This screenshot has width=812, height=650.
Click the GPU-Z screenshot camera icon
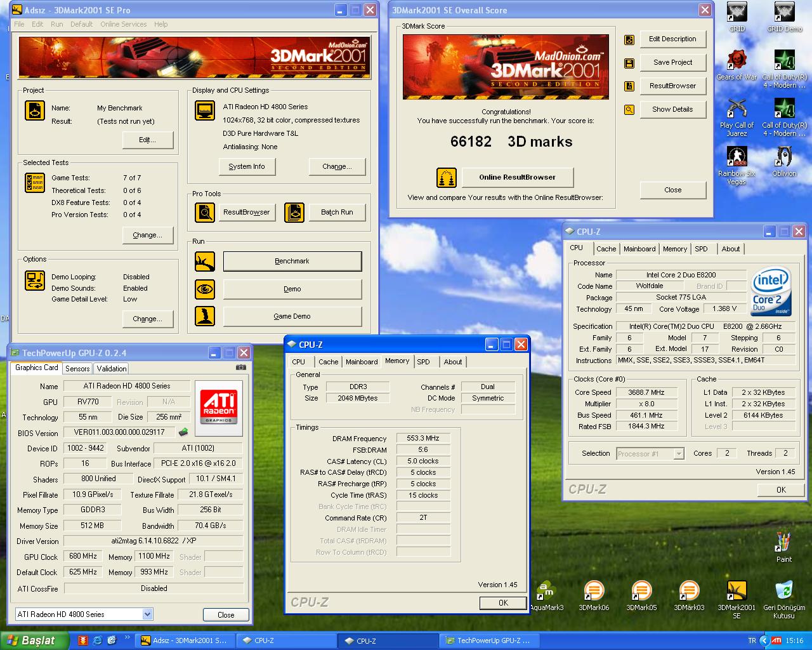(241, 367)
